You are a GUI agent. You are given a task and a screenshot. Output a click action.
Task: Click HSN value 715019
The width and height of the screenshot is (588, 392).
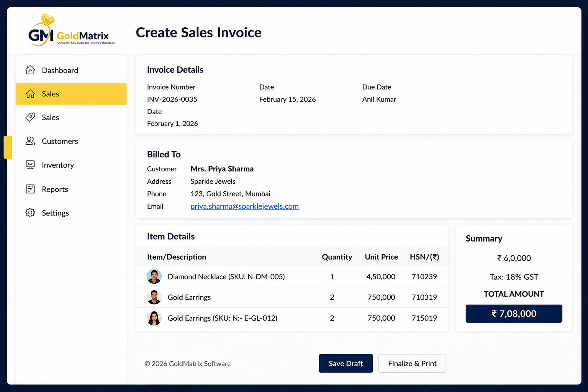424,318
